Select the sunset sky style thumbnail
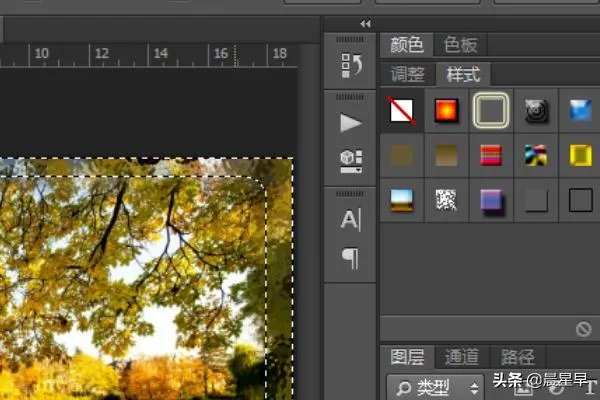600x400 pixels. (x=404, y=200)
